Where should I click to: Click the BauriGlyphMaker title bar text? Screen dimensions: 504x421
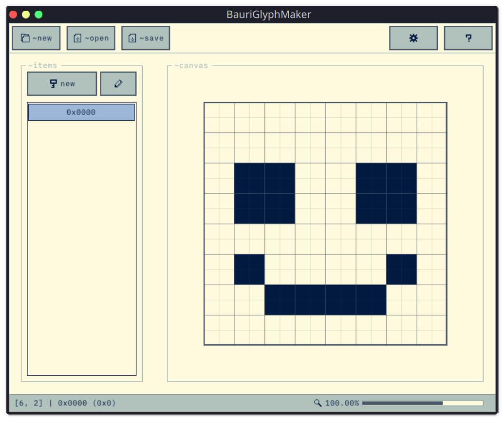(x=268, y=14)
